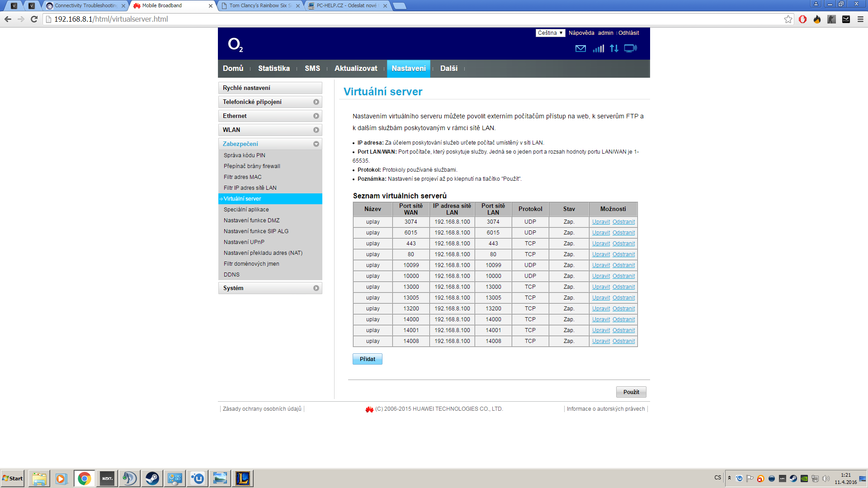Click the O2 logo
Viewport: 868px width, 488px height.
tap(235, 45)
